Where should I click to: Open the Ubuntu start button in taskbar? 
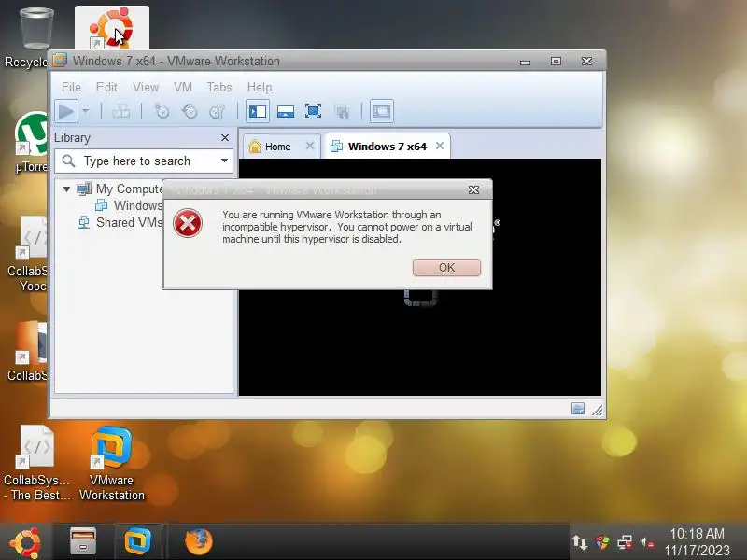[25, 542]
